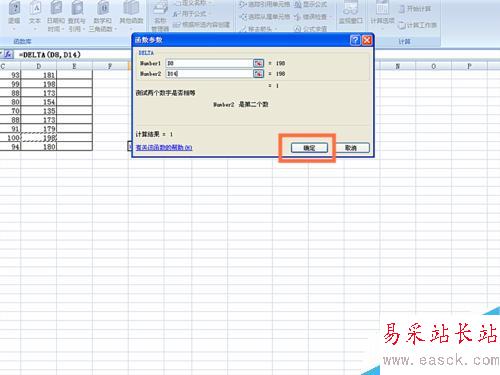Select the cell containing 94
500x375 pixels.
(x=10, y=146)
